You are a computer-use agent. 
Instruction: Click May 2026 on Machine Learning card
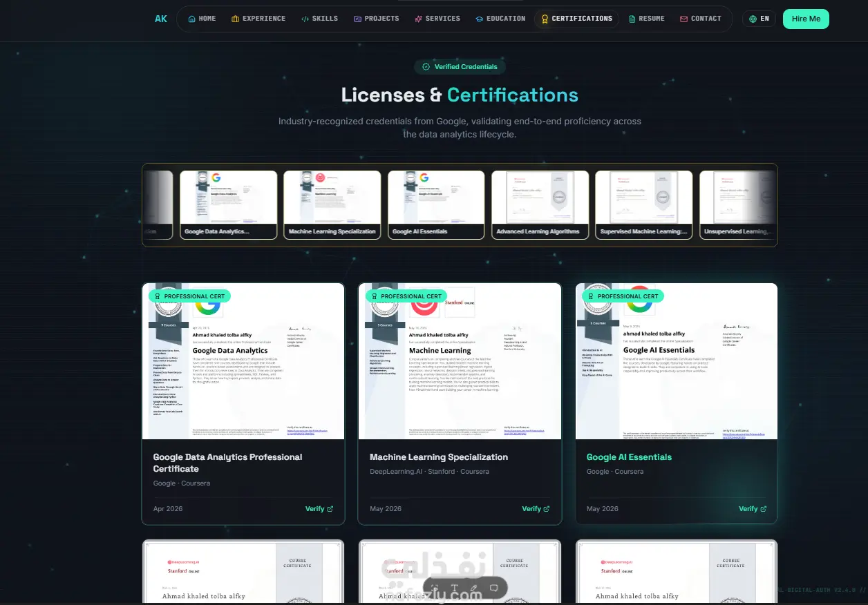tap(386, 509)
